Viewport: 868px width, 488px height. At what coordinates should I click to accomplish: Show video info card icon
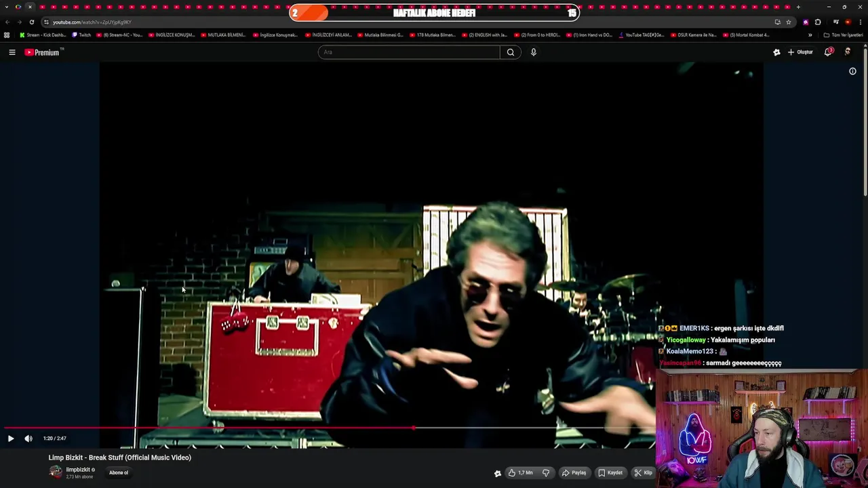(x=852, y=71)
